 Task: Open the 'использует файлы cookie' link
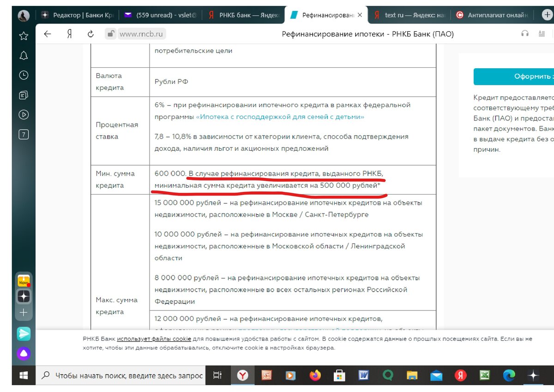click(x=154, y=339)
